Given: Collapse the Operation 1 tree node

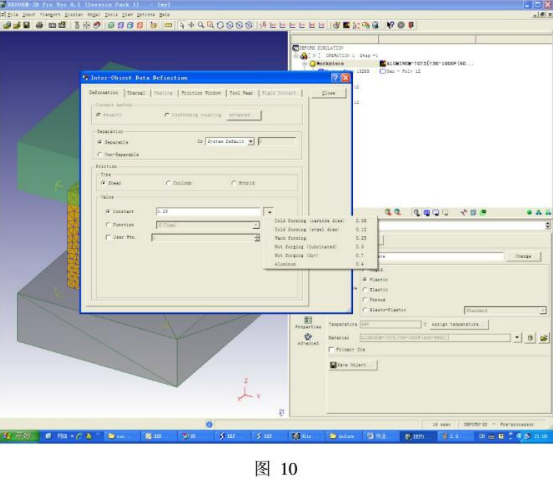Looking at the screenshot, I should 296,56.
